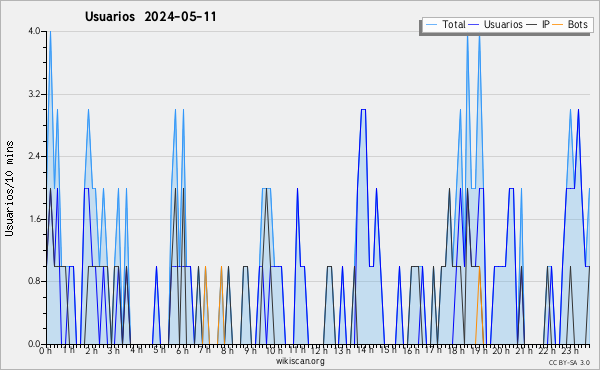The height and width of the screenshot is (370, 600).
Task: Click the dark blue Usuarios legend line
Action: 474,25
